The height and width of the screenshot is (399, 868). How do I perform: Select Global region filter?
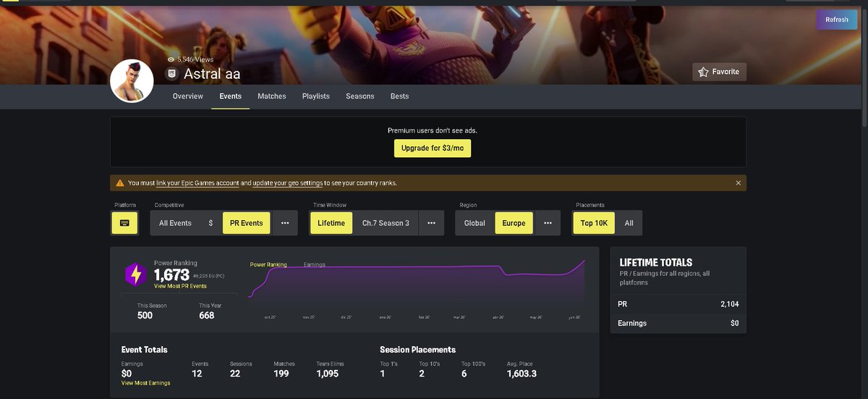(475, 223)
